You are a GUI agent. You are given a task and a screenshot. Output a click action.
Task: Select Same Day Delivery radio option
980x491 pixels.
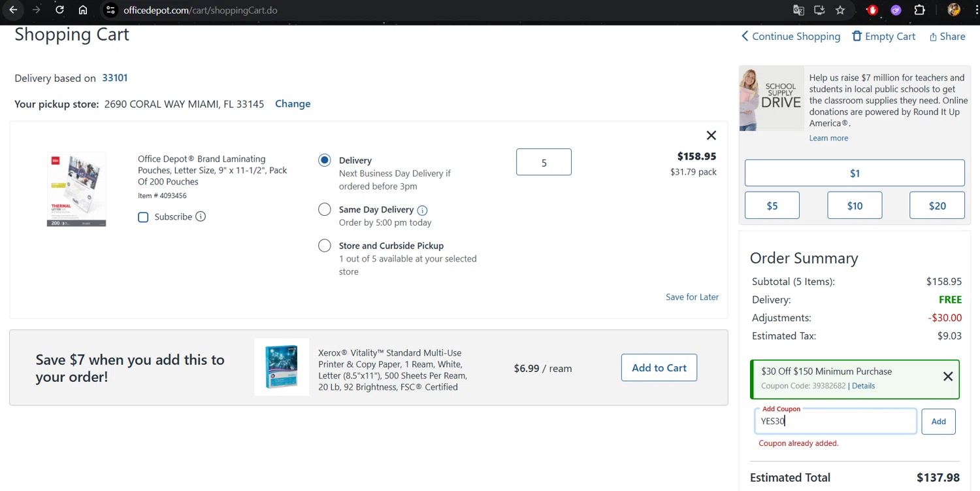pyautogui.click(x=325, y=209)
